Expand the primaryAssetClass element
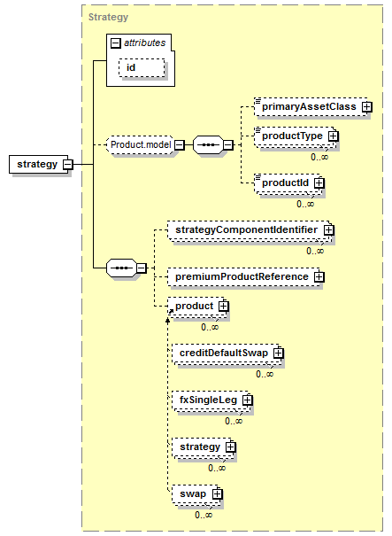392x536 pixels. click(367, 106)
